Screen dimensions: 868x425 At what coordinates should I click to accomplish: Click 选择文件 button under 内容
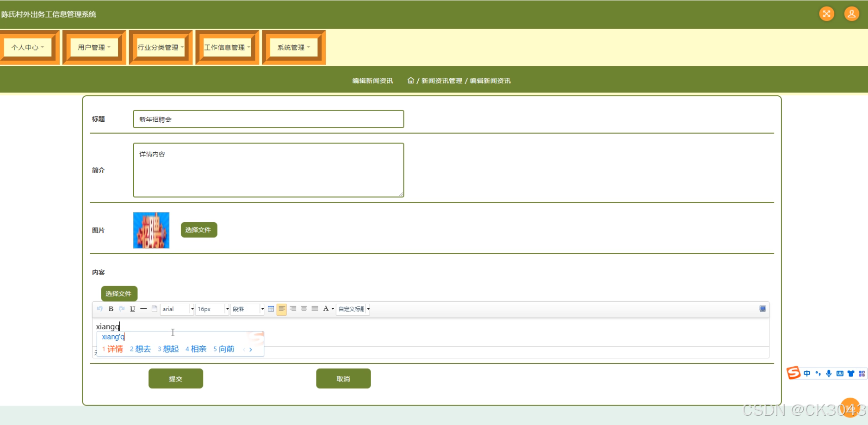[x=119, y=294]
